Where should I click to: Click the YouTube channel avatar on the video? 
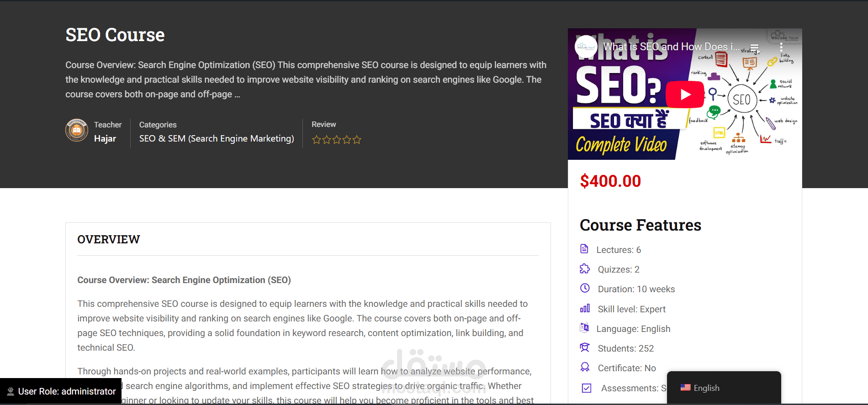coord(586,47)
